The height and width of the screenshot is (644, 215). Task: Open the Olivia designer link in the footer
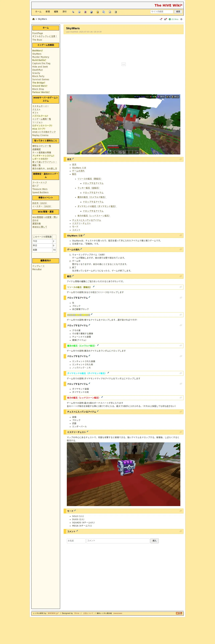(77, 613)
